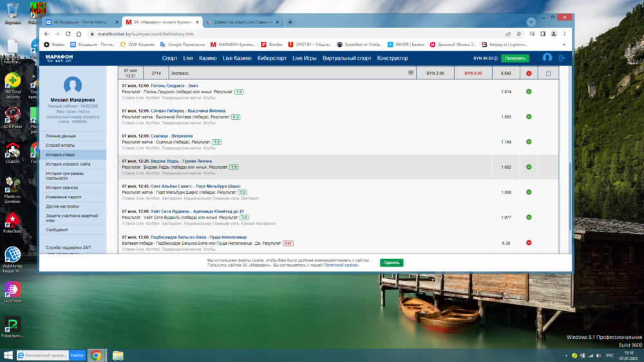Accept cookies with the Принять button
Image resolution: width=644 pixels, height=362 pixels.
pos(392,263)
